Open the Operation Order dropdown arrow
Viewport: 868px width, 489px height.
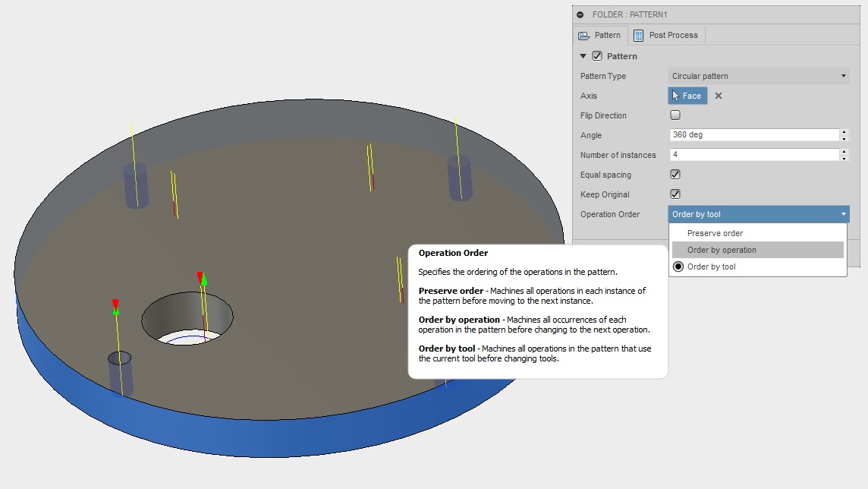tap(842, 213)
